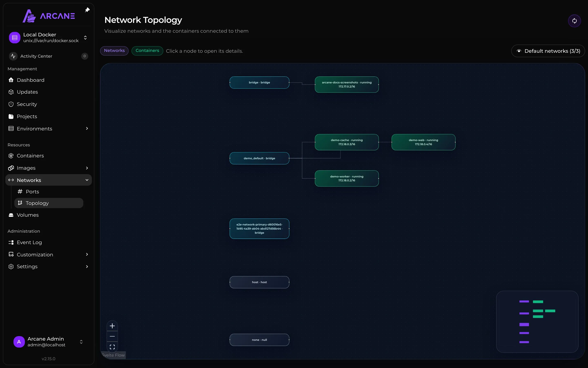588x368 pixels.
Task: Click the Dashboard home icon
Action: (11, 80)
